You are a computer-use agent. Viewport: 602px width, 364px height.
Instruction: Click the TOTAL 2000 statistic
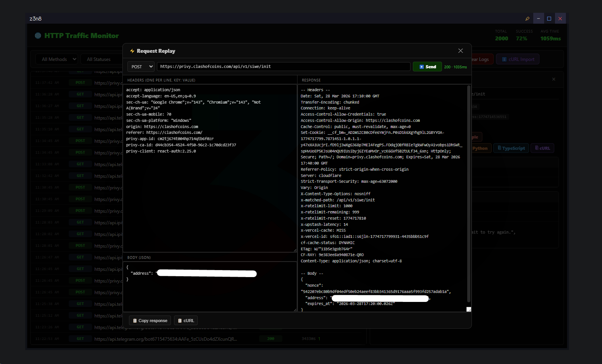(x=501, y=35)
